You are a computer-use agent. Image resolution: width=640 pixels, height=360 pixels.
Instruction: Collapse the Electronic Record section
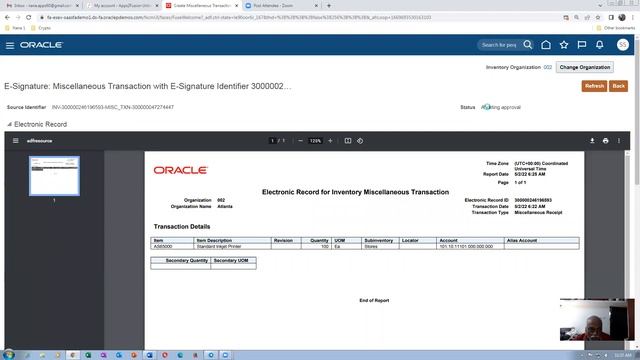tap(9, 124)
